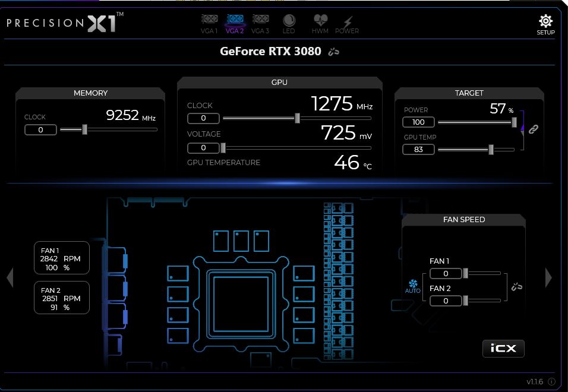568x392 pixels.
Task: Click the FAN 2 speed slider handle
Action: [x=465, y=301]
